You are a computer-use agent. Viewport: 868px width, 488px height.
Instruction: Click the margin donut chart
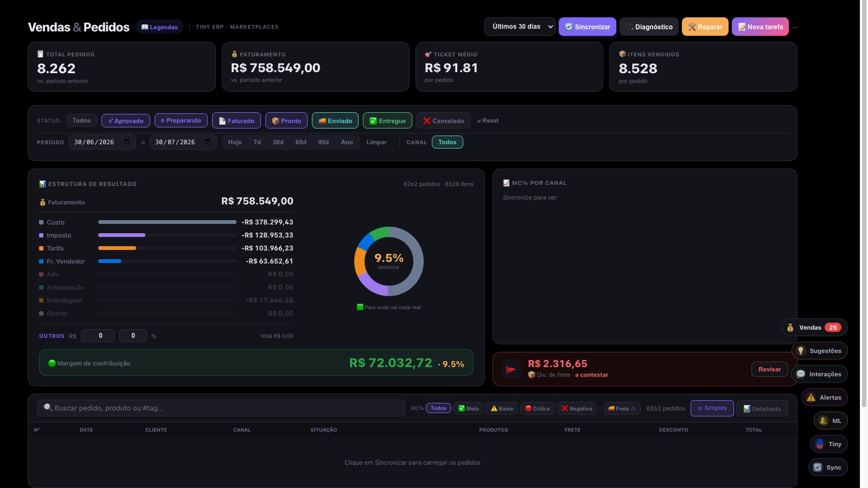tap(389, 261)
